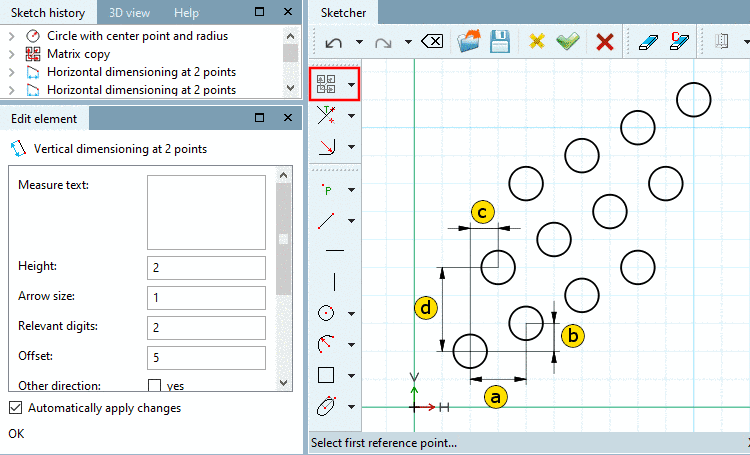The image size is (750, 455).
Task: Select the vertical line tool
Action: pyautogui.click(x=334, y=282)
